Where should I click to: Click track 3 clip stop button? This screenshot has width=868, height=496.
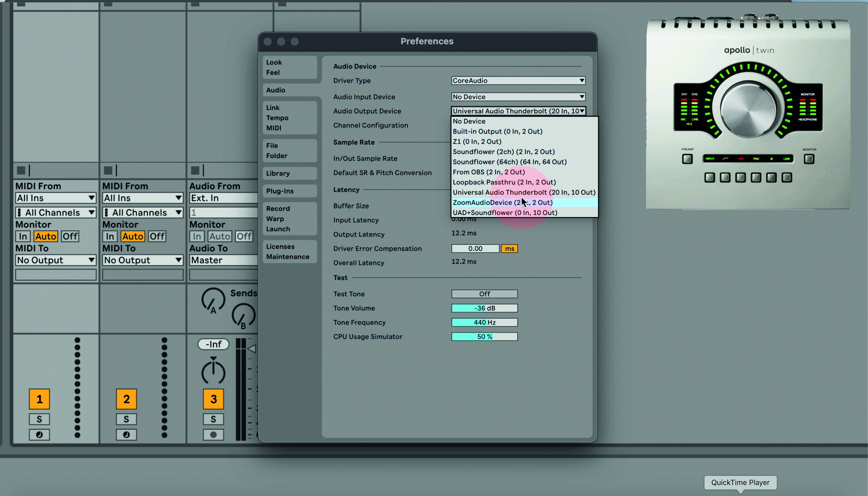(x=195, y=170)
